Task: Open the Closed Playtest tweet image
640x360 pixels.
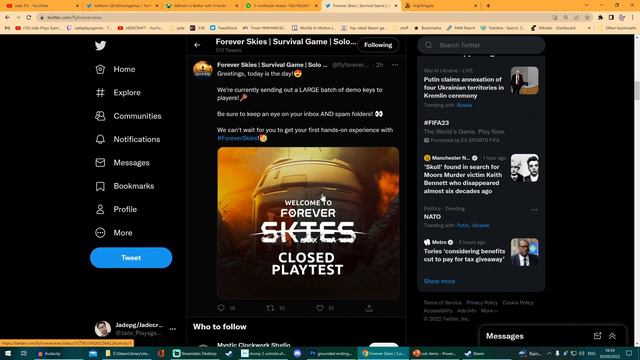Action: [308, 223]
